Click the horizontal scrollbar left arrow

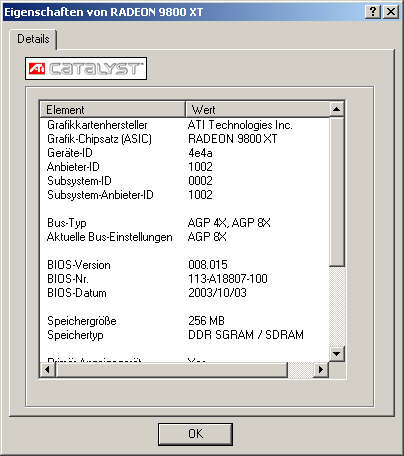pos(47,369)
